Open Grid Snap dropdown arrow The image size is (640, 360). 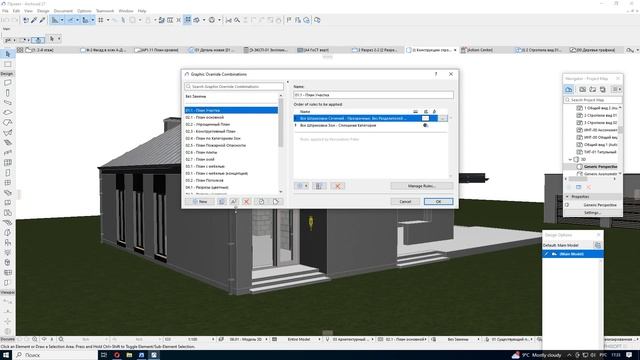[108, 20]
